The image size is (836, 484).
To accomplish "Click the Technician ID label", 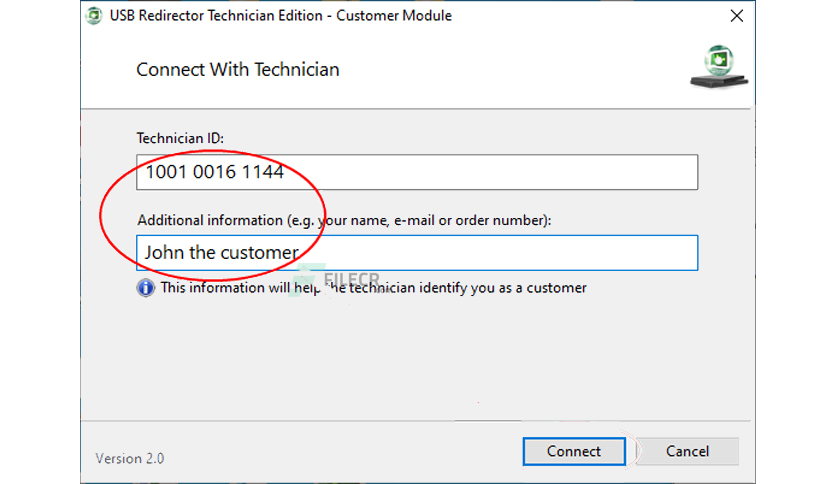I will [180, 138].
